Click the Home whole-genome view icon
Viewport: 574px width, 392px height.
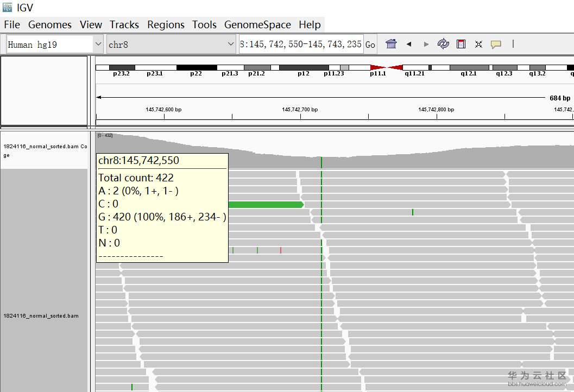coord(391,44)
